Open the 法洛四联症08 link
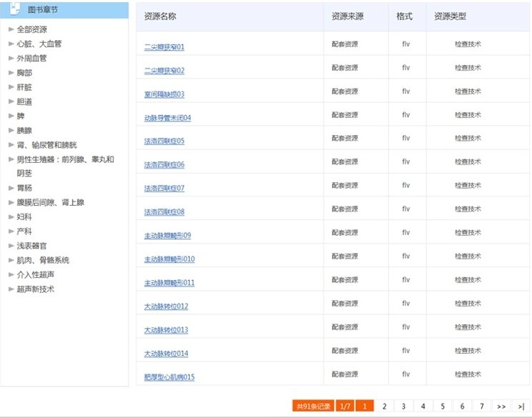Image resolution: width=532 pixels, height=418 pixels. [x=164, y=212]
